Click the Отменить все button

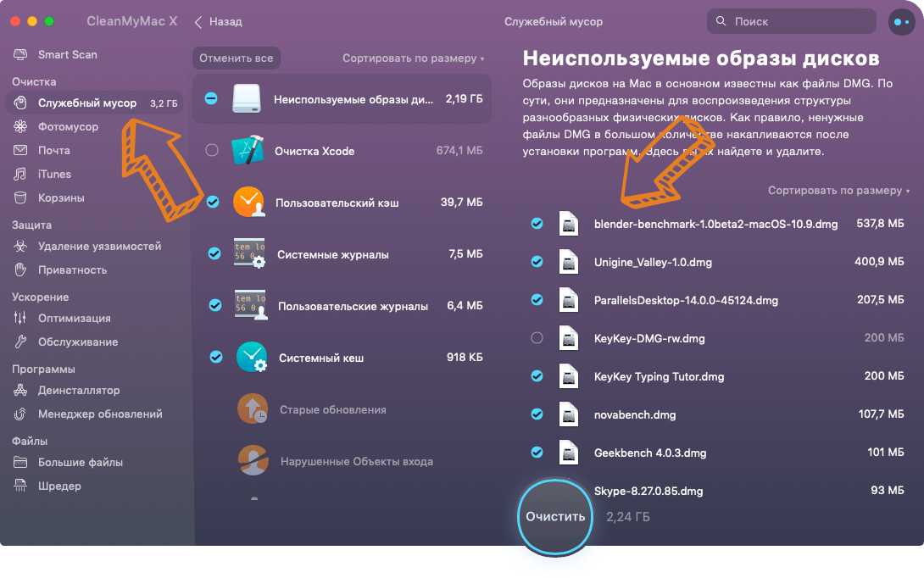click(x=237, y=58)
